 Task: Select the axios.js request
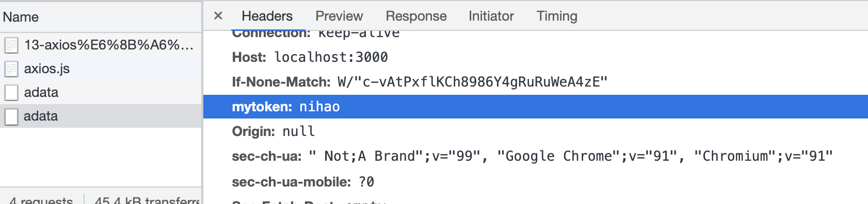click(101, 69)
